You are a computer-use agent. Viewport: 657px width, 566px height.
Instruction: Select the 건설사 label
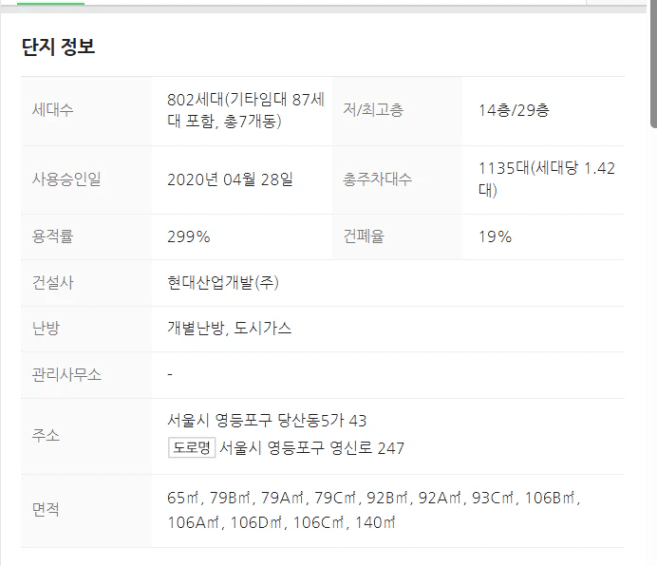pyautogui.click(x=52, y=283)
